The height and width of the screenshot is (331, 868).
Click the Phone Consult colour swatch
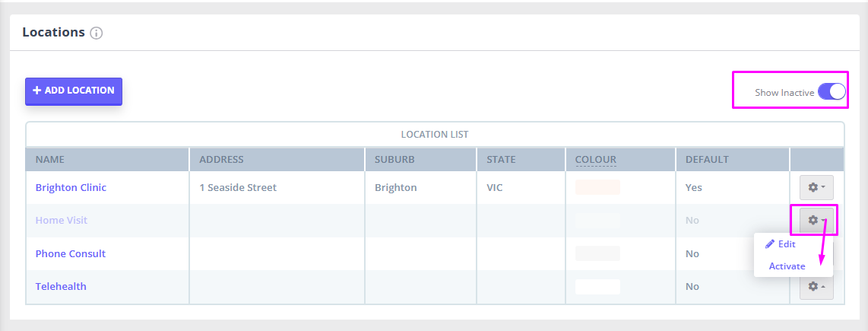coord(597,253)
